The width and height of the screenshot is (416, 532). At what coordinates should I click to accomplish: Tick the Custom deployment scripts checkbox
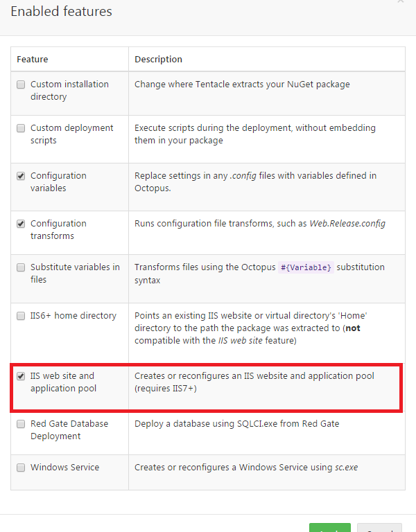(21, 128)
